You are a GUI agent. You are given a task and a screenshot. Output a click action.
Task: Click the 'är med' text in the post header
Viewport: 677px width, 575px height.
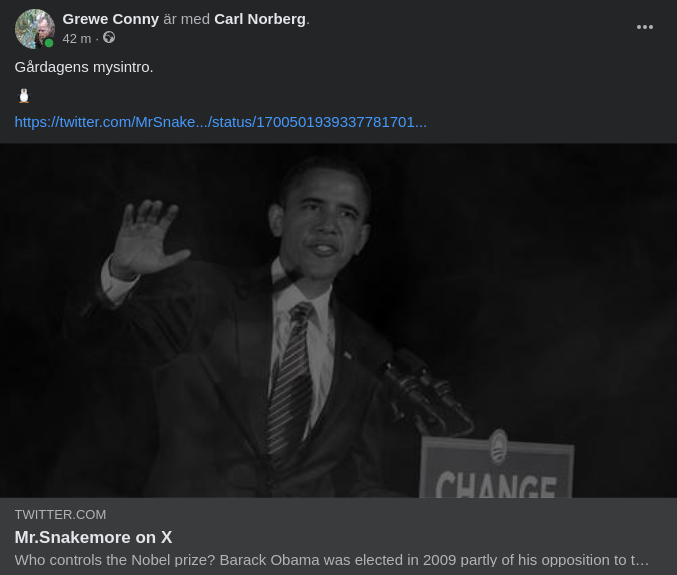point(187,19)
